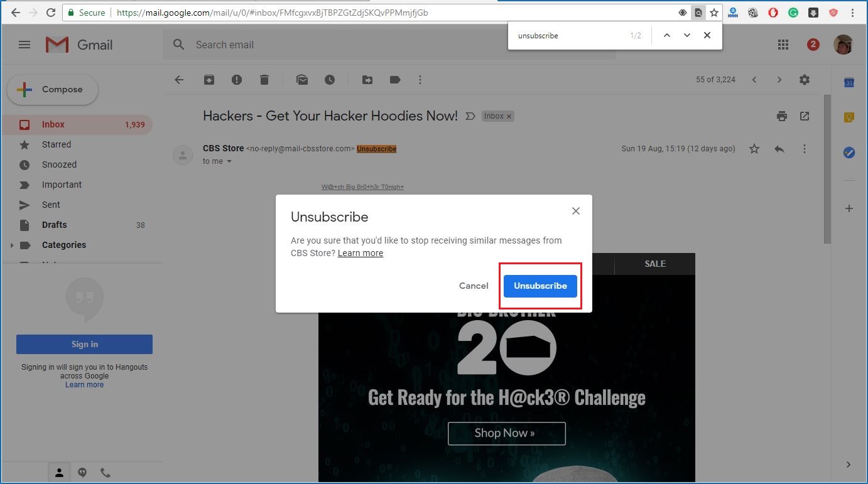Go to the newer email arrow
Viewport: 868px width, 484px height.
click(x=754, y=80)
